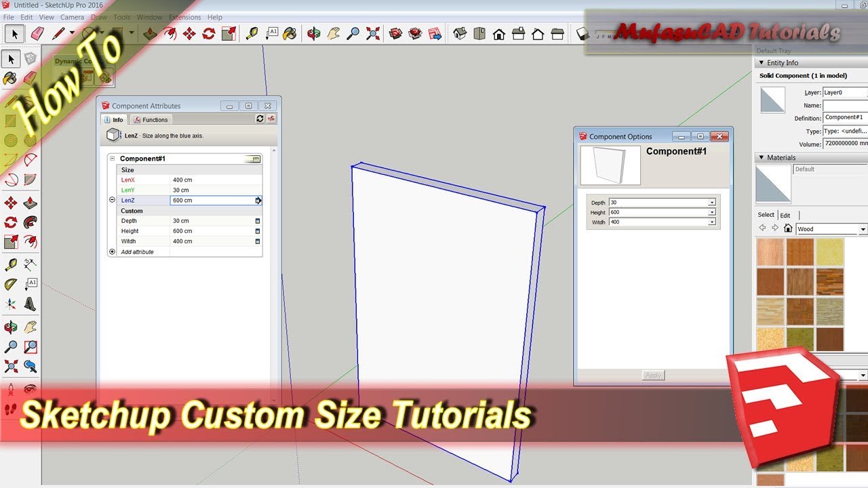Switch to the Info tab in Component Attributes
868x488 pixels.
coord(113,119)
